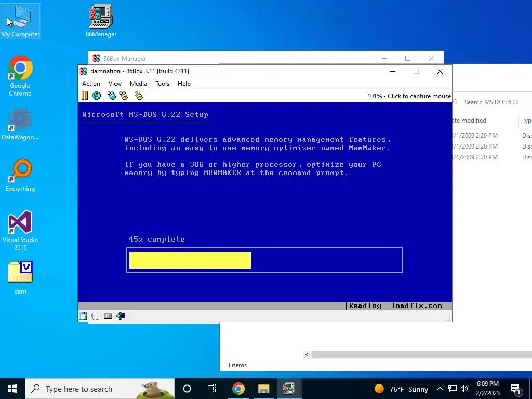Click the Search MS DOS 6.22 field
The height and width of the screenshot is (399, 532).
pyautogui.click(x=493, y=102)
